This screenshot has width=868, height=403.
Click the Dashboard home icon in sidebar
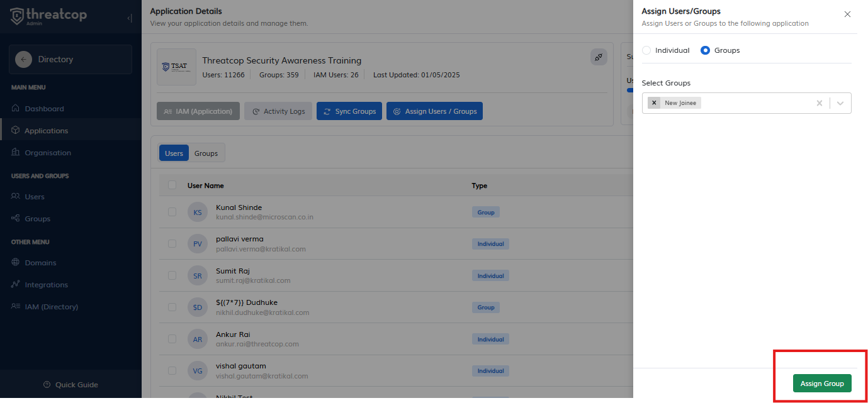tap(16, 109)
